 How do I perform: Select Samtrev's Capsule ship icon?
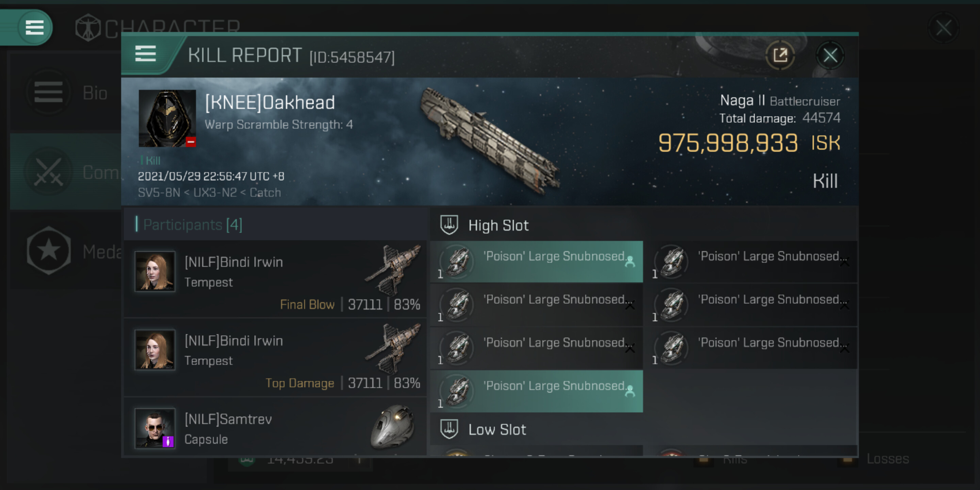click(393, 427)
